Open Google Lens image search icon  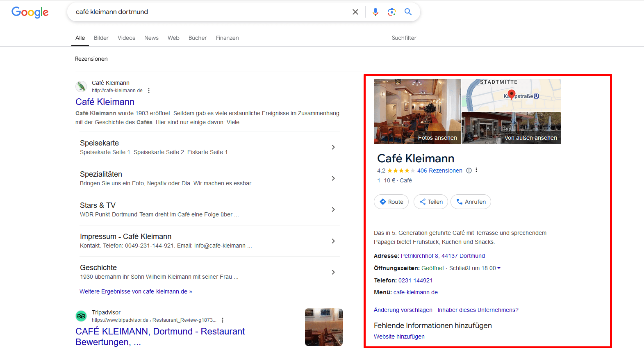point(392,12)
